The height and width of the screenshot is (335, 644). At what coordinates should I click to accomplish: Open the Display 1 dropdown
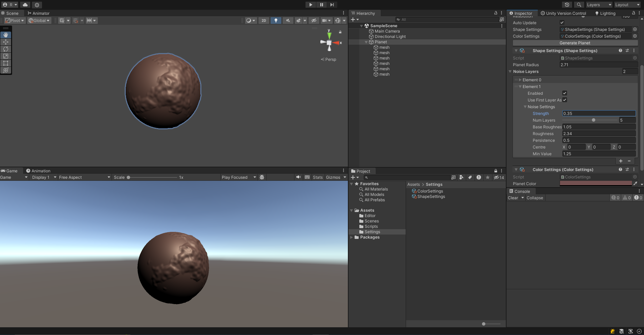click(44, 177)
